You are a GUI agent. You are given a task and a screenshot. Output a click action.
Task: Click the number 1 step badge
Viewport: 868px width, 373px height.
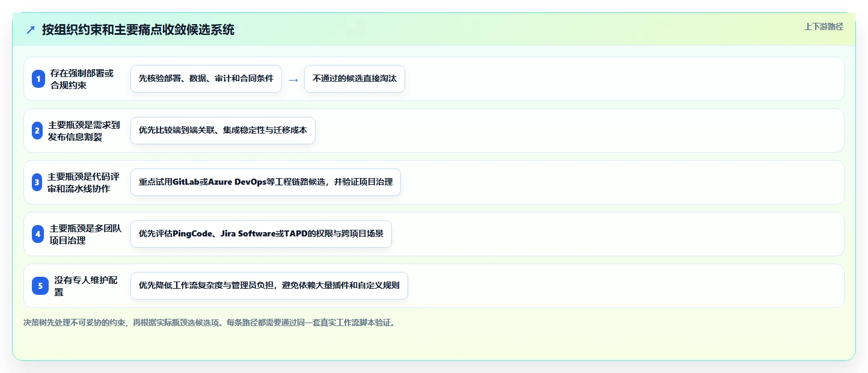[38, 79]
